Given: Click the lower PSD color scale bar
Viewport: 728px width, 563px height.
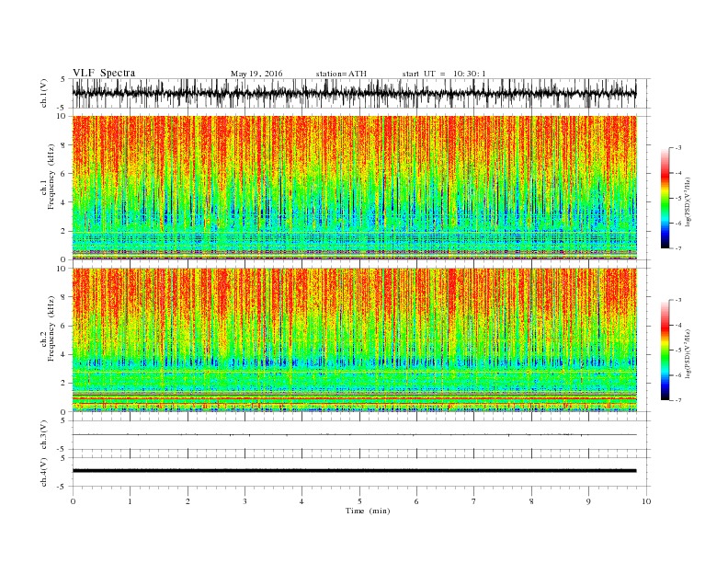Looking at the screenshot, I should [665, 350].
